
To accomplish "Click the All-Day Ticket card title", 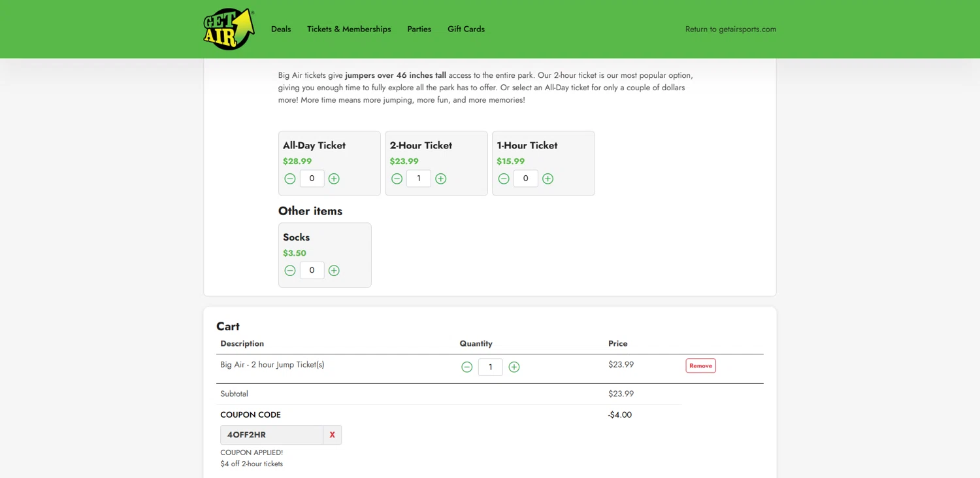I will click(314, 145).
